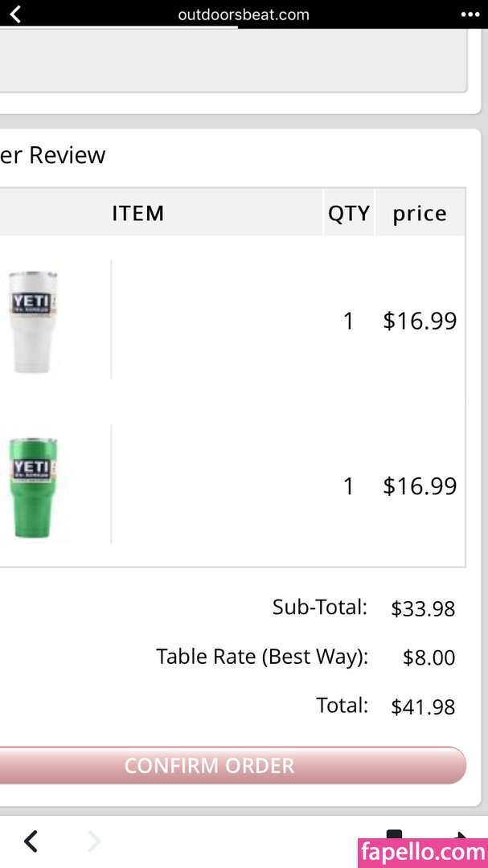
Task: Click the ITEM column header
Action: tap(137, 213)
